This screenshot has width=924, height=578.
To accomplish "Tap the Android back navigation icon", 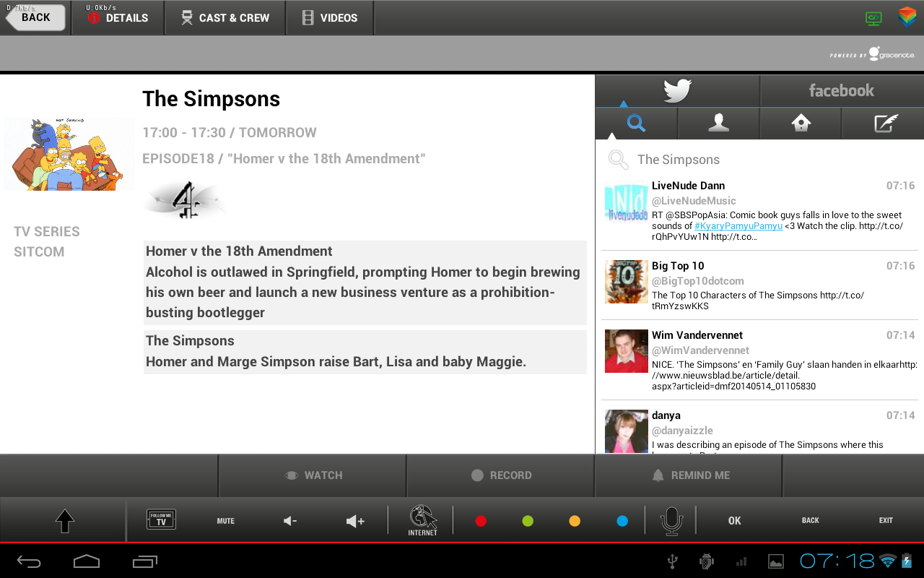I will click(30, 561).
